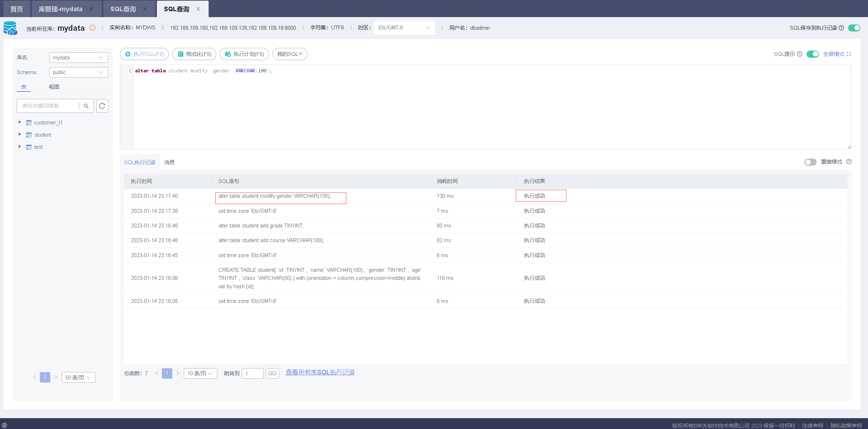Image resolution: width=868 pixels, height=429 pixels.
Task: Switch to the 消息 results tab
Action: (169, 162)
